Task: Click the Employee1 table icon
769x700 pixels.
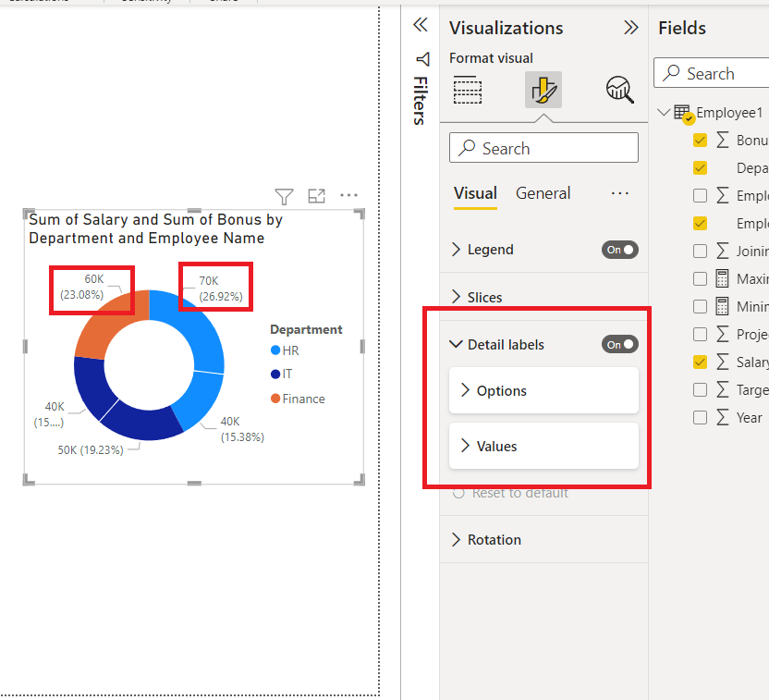Action: (x=683, y=112)
